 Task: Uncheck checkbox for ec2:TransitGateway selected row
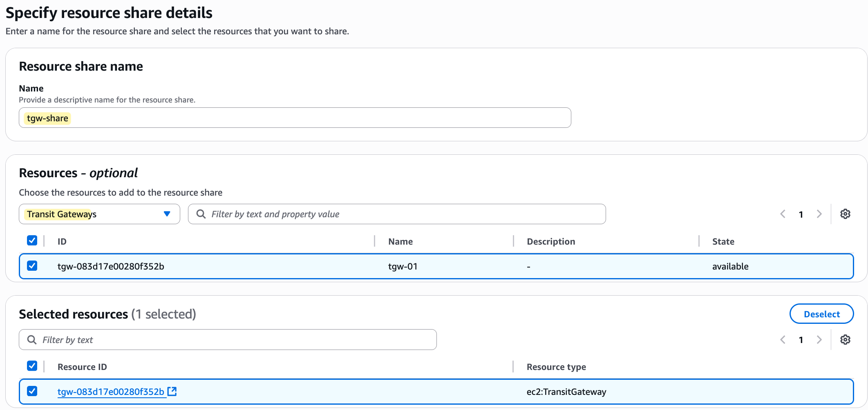click(32, 391)
